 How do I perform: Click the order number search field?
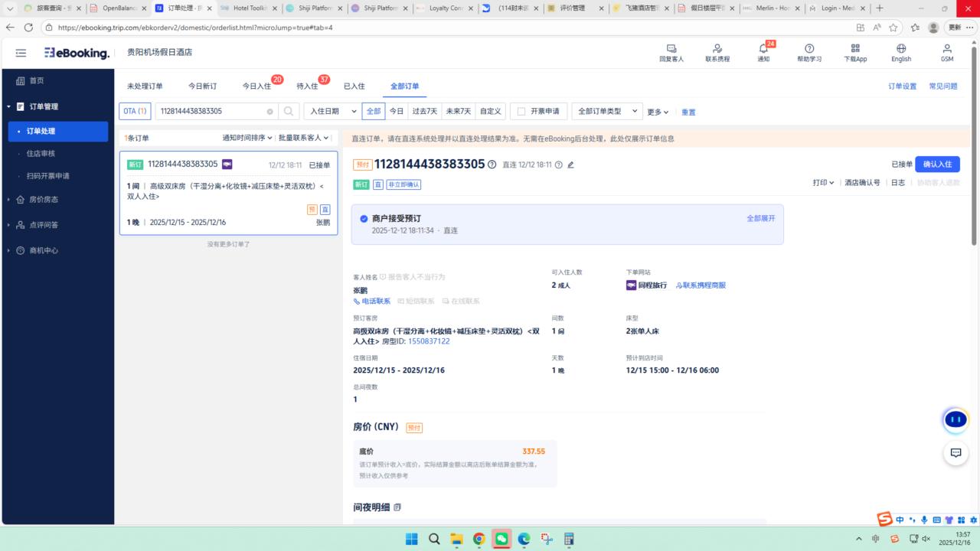212,111
